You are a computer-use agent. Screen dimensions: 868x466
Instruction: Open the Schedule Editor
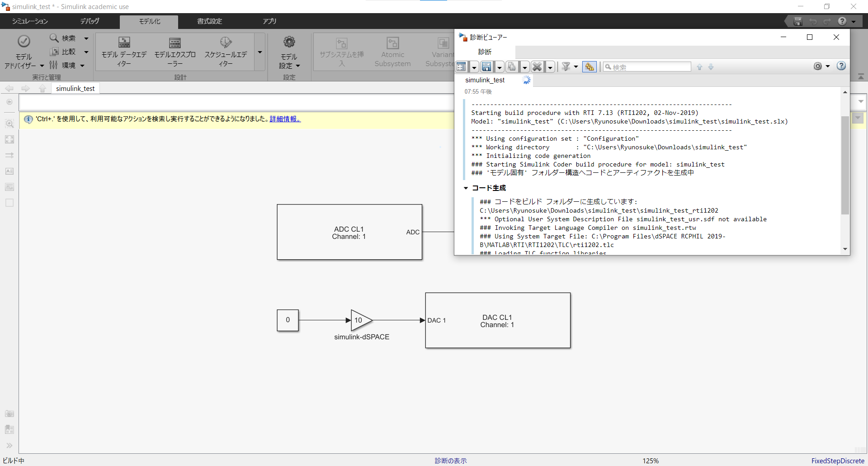pos(225,51)
